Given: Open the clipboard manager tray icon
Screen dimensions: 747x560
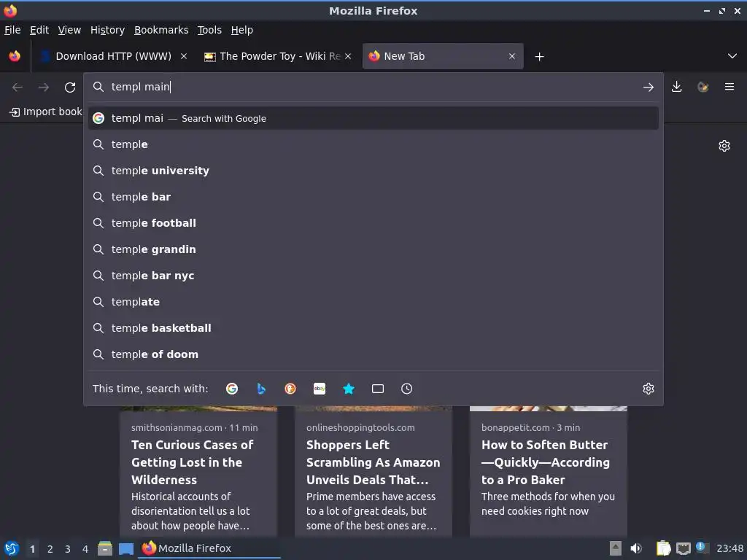Looking at the screenshot, I should point(664,548).
